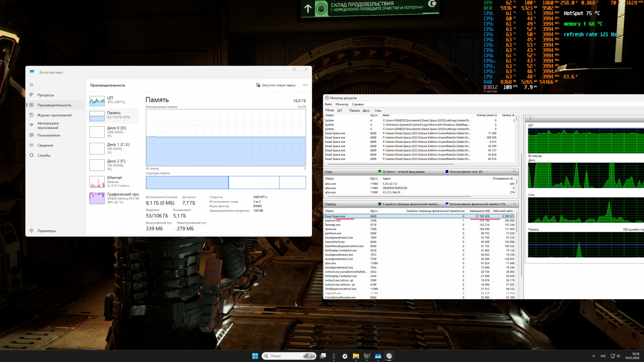Open the Монитор menu
Screen dimensions: 644x362
(342, 104)
